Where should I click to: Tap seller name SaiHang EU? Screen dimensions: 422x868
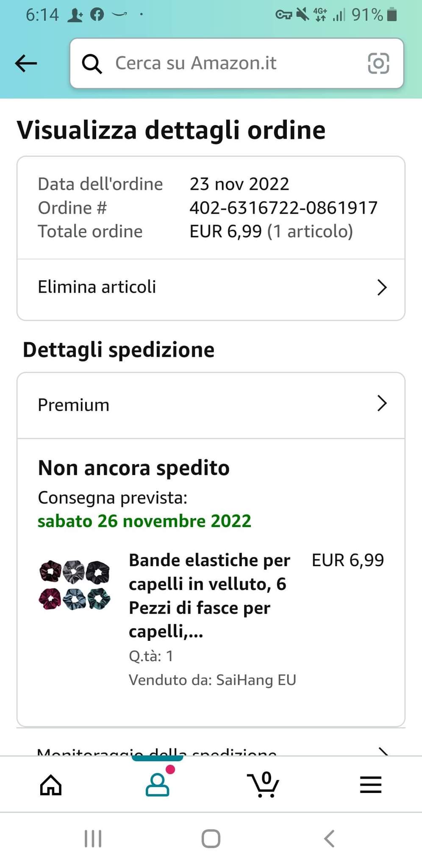coord(256,680)
